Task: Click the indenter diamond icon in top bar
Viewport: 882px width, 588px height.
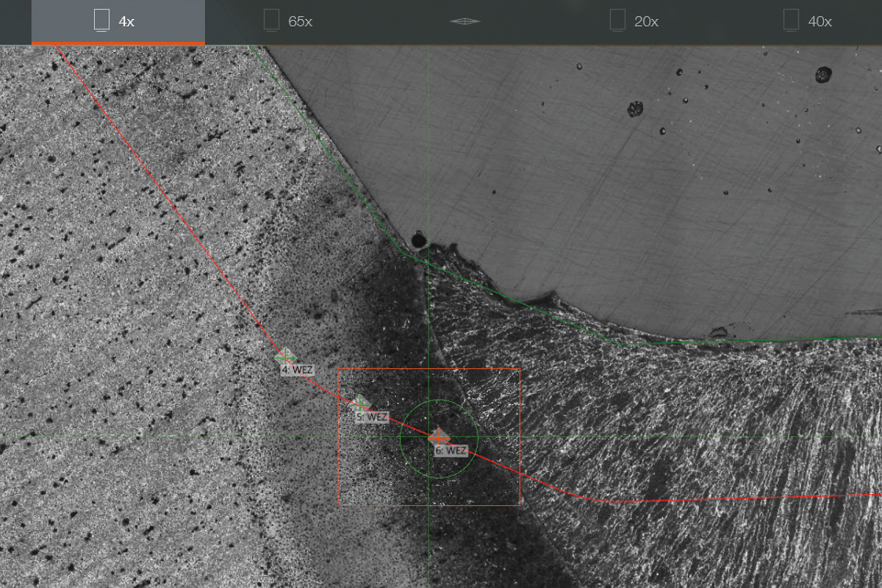Action: point(465,21)
